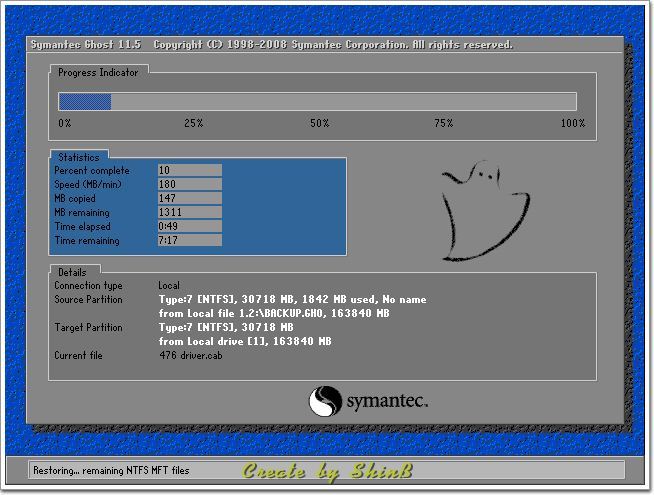Click the Source Partition label
The height and width of the screenshot is (495, 654).
(x=88, y=299)
